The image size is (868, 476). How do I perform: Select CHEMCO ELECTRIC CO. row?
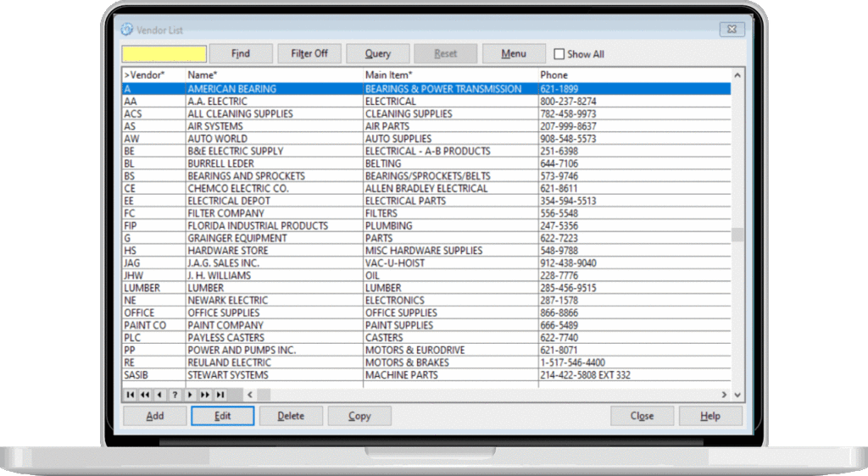(426, 189)
